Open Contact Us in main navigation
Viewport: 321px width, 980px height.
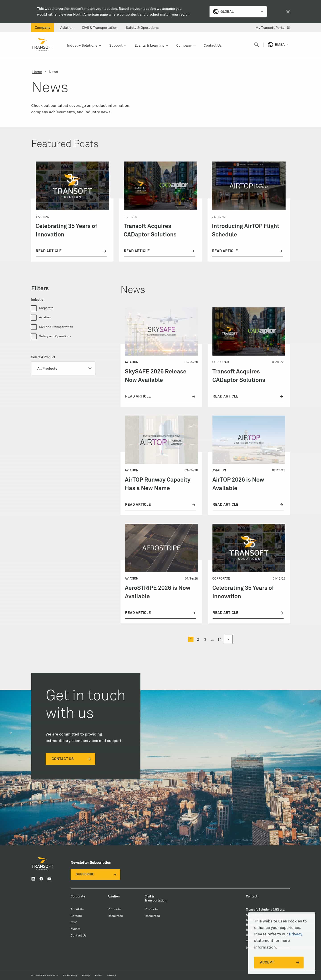[212, 45]
